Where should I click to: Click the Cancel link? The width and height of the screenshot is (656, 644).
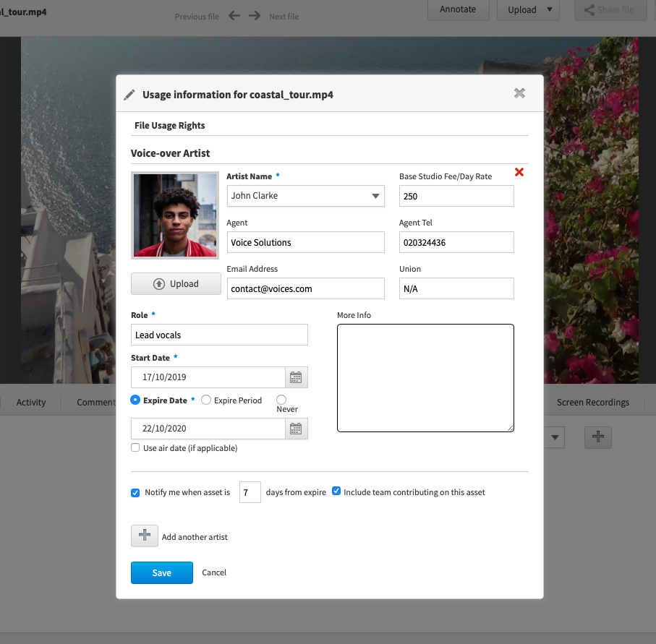pyautogui.click(x=214, y=572)
